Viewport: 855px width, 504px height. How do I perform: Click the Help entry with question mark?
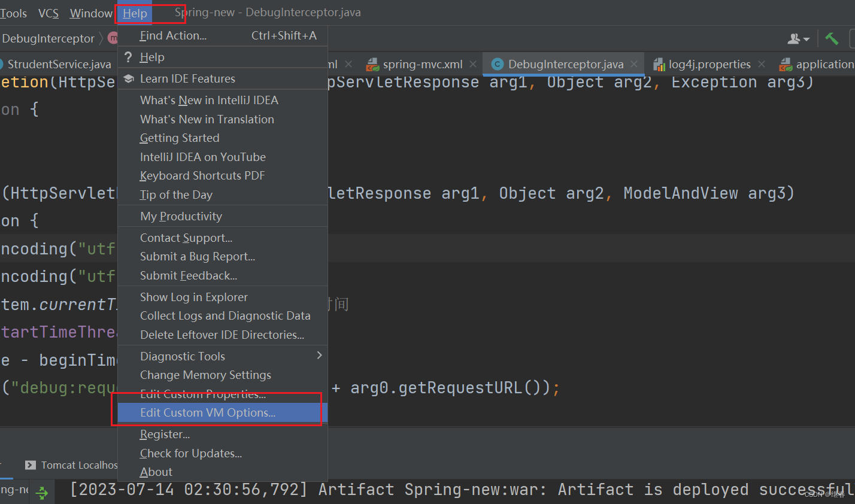[x=223, y=57]
